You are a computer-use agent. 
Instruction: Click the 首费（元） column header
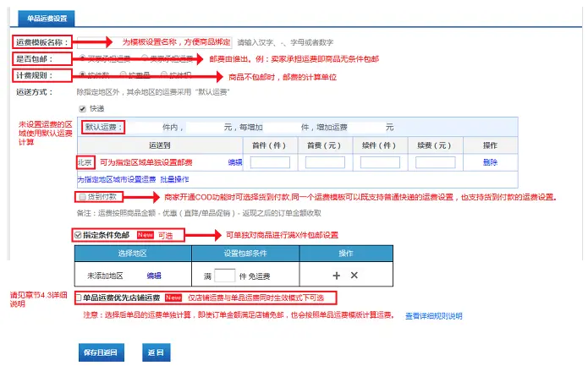point(324,145)
